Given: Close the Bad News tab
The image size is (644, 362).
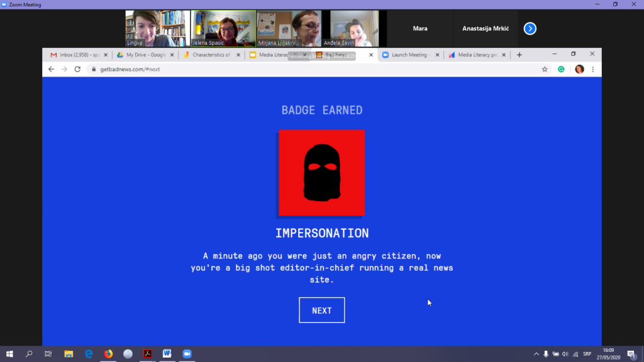Looking at the screenshot, I should [371, 55].
